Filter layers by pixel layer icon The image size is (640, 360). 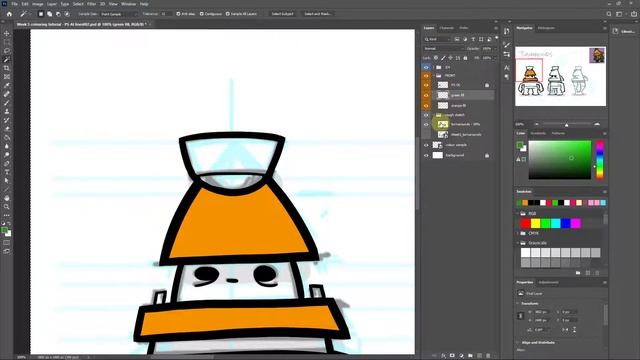[457, 39]
